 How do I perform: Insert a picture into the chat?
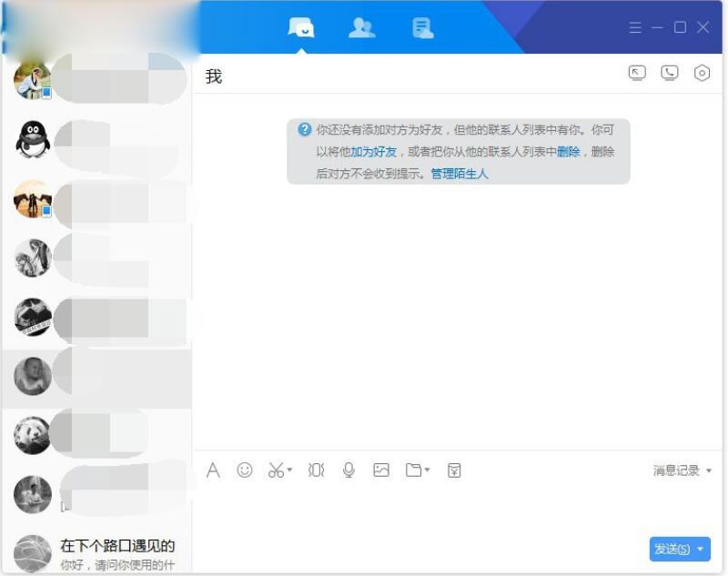[x=381, y=470]
